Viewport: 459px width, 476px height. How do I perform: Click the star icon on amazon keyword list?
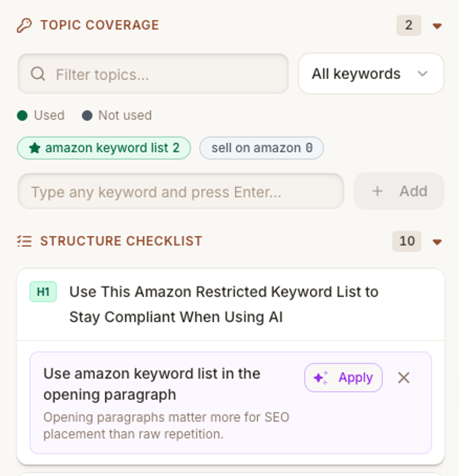tap(35, 148)
